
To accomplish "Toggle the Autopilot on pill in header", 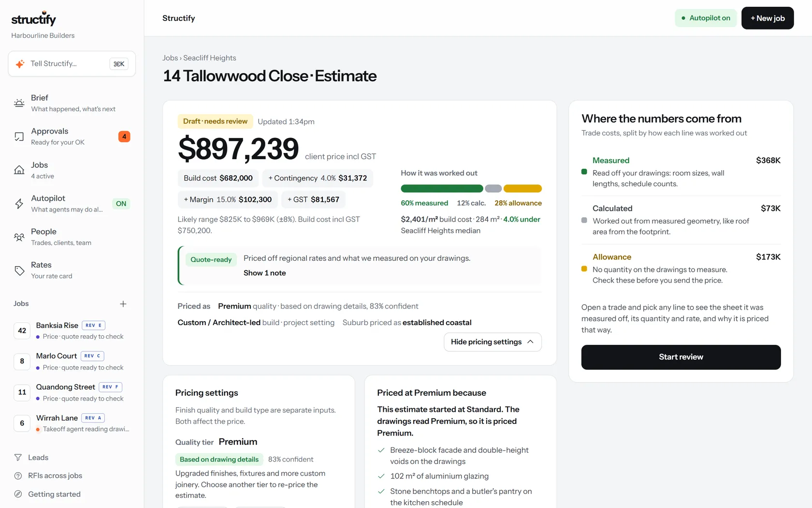I will 706,18.
